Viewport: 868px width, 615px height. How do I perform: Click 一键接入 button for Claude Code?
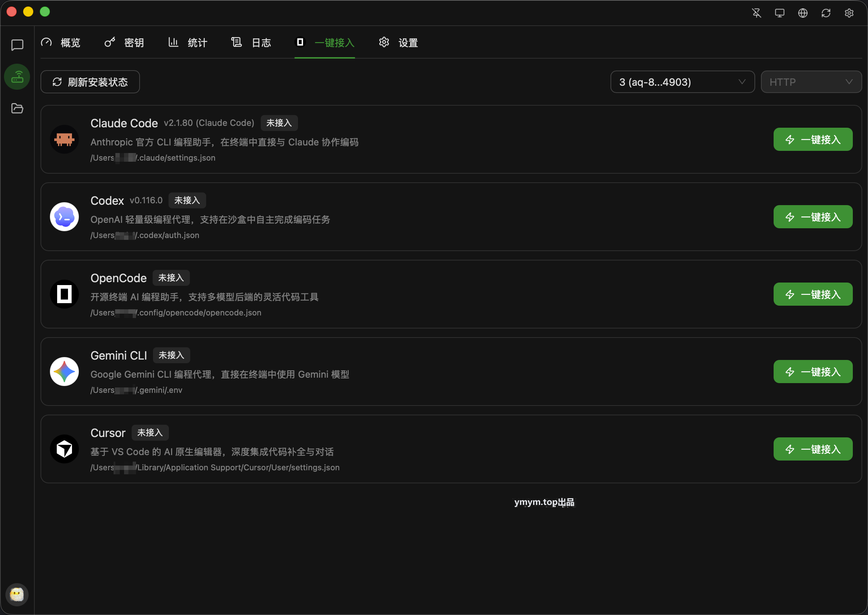point(813,139)
